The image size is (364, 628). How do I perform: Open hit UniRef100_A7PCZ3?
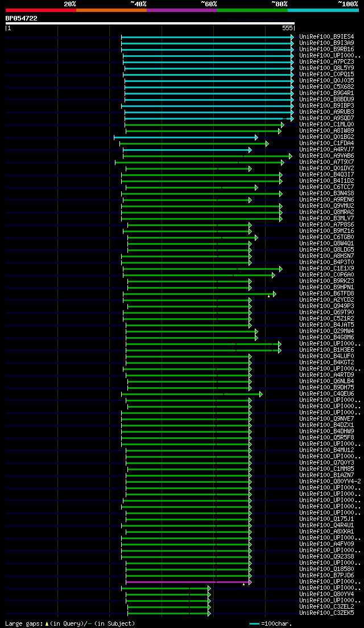tap(326, 61)
